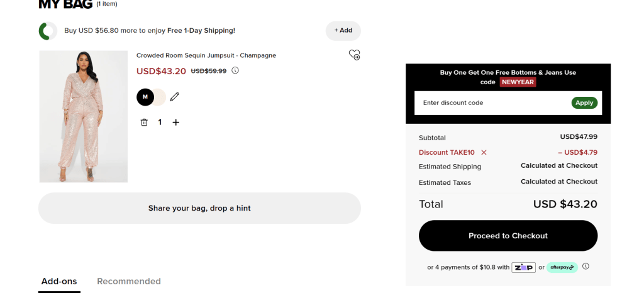This screenshot has height=293, width=644.
Task: Apply the discount code
Action: 584,103
